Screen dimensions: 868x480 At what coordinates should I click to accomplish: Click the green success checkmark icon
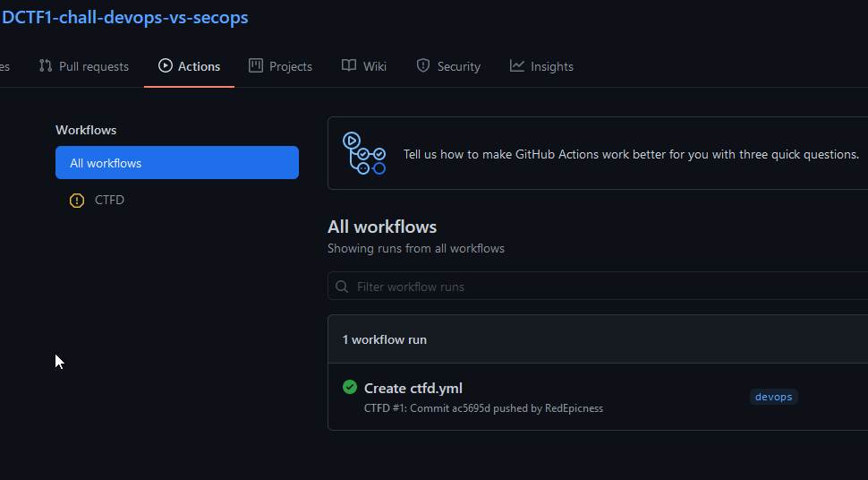pos(350,387)
